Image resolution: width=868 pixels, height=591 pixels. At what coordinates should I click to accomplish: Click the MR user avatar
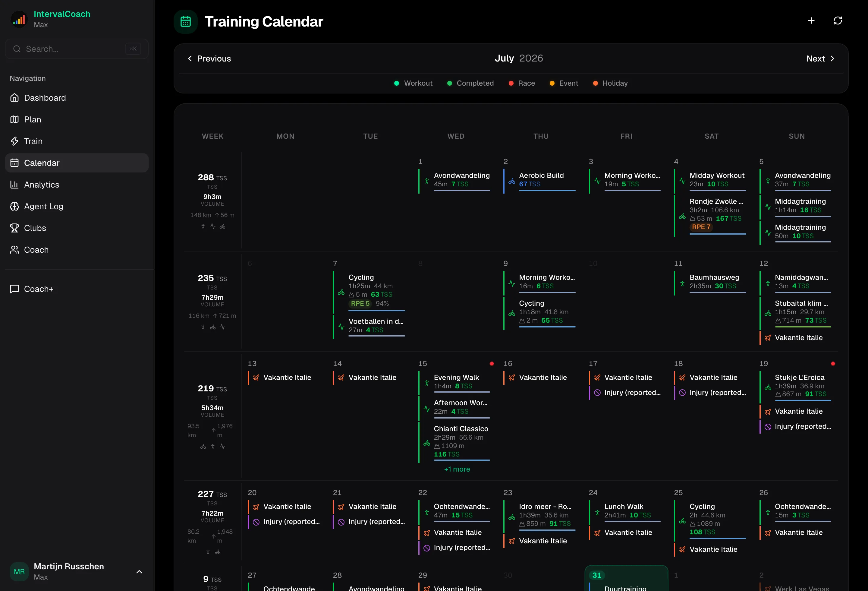(19, 572)
